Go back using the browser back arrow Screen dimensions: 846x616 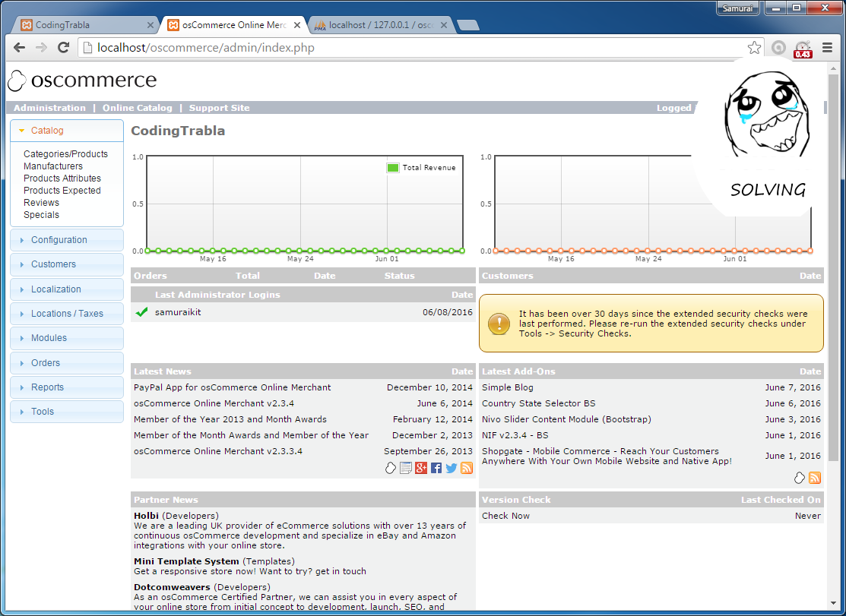(x=20, y=47)
